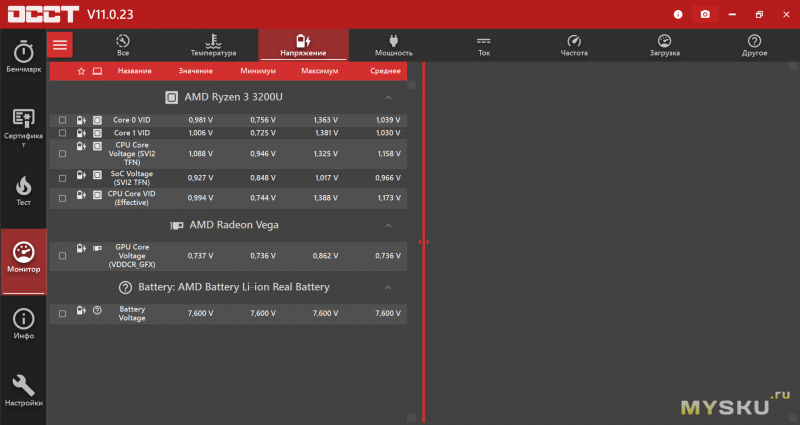The image size is (800, 425).
Task: Open the Тест flame section
Action: pos(23,191)
